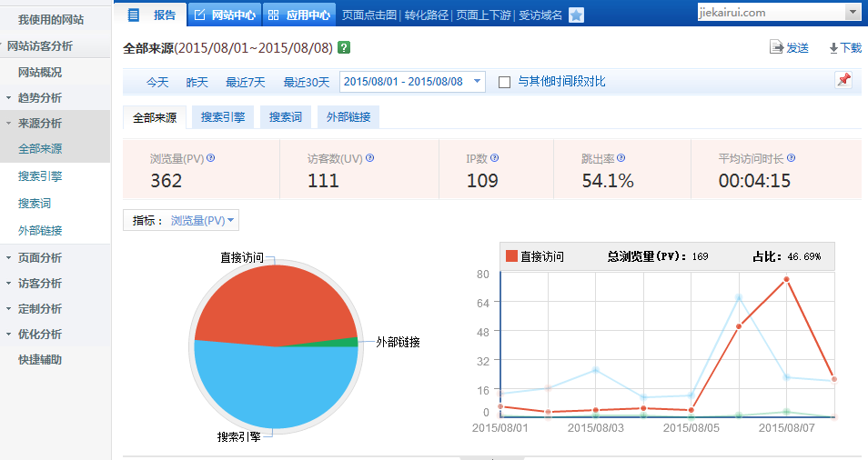Open 我使用的网站 in the sidebar
Image resolution: width=868 pixels, height=460 pixels.
tap(50, 20)
